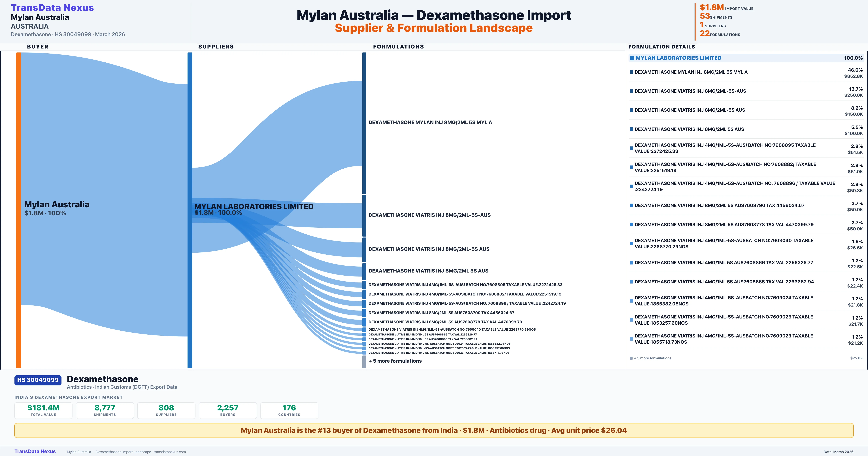Click the gray node for more formulations
The image size is (868, 456).
(x=364, y=361)
